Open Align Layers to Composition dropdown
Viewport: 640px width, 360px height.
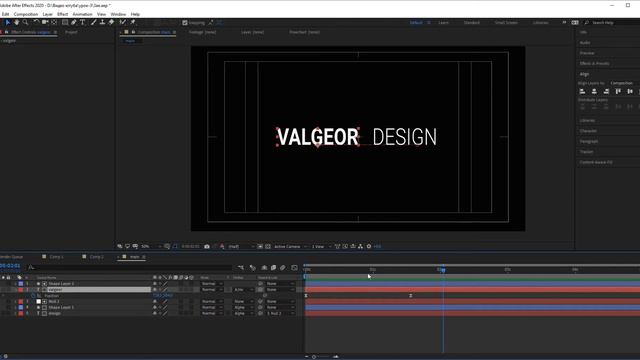(623, 83)
